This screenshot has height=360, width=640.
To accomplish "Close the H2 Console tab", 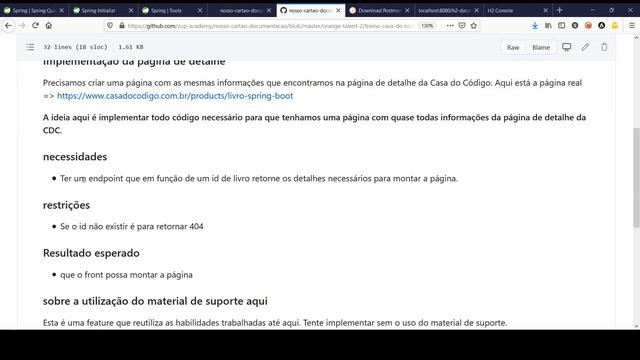I will point(545,10).
